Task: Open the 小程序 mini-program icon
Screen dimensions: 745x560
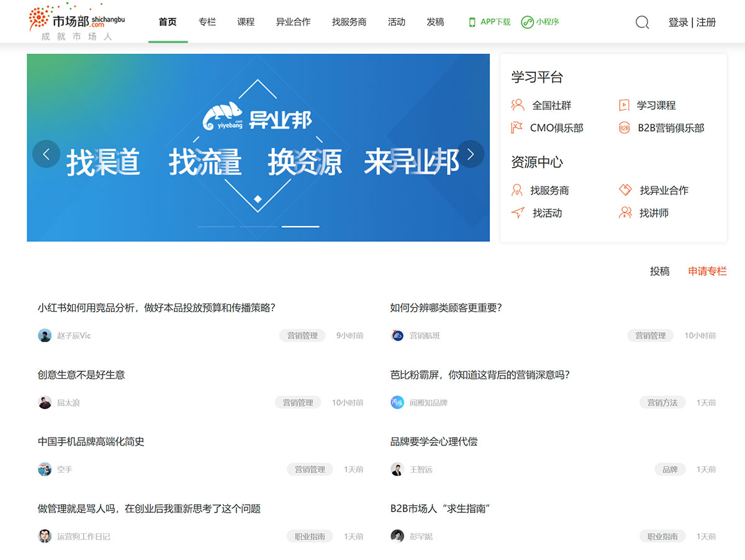Action: tap(526, 22)
